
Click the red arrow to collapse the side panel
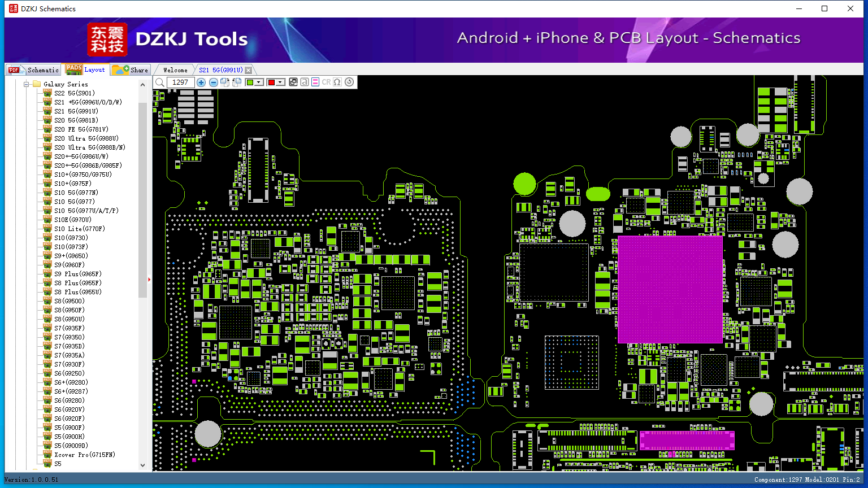pyautogui.click(x=149, y=279)
